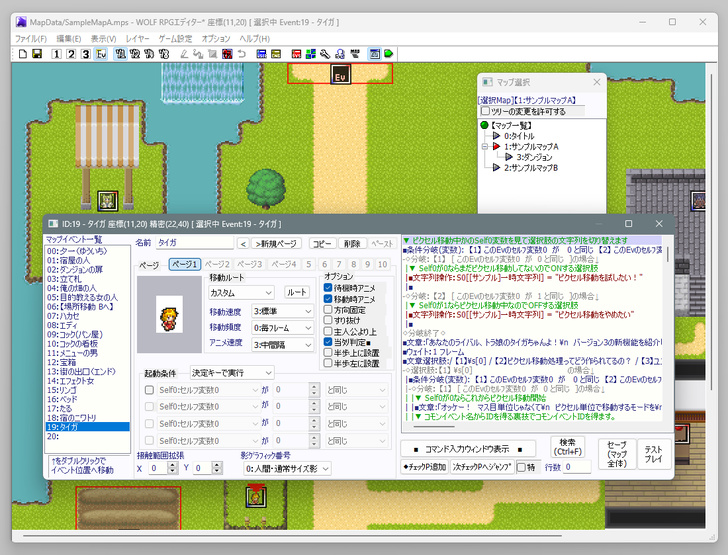Click the コピー button
Image resolution: width=728 pixels, height=555 pixels.
[x=322, y=243]
